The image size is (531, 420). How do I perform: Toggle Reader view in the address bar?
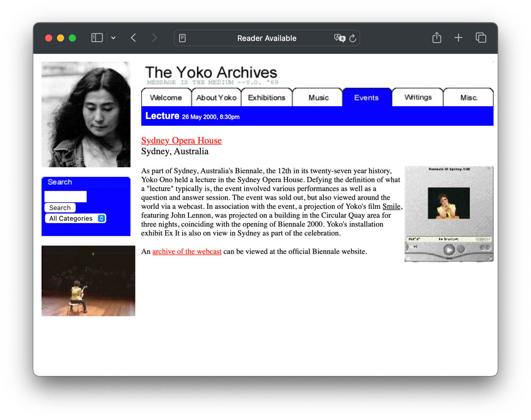pyautogui.click(x=182, y=38)
